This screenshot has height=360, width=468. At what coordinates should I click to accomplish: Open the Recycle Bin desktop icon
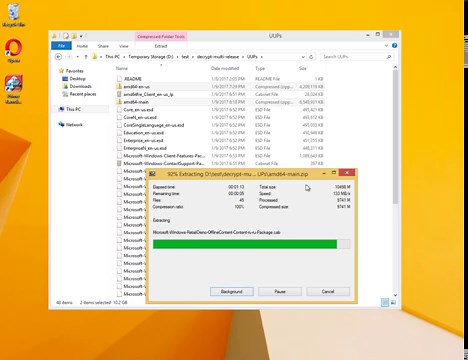tap(13, 15)
